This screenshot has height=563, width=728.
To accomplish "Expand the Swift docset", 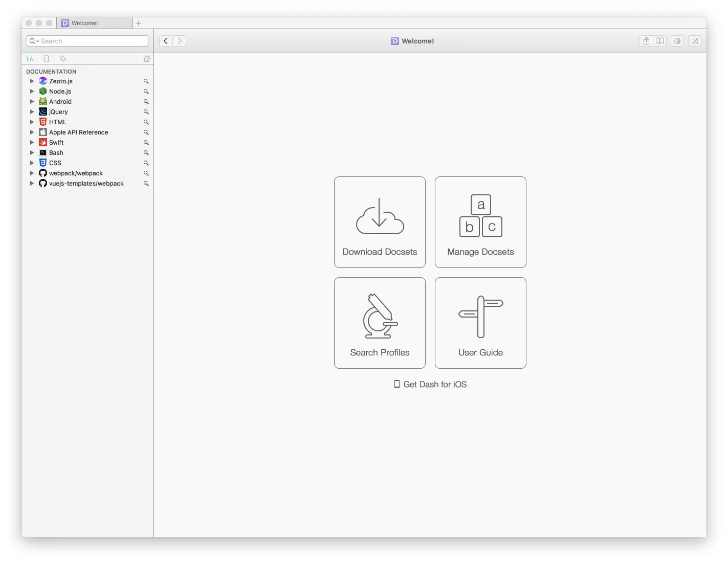I will pyautogui.click(x=32, y=142).
